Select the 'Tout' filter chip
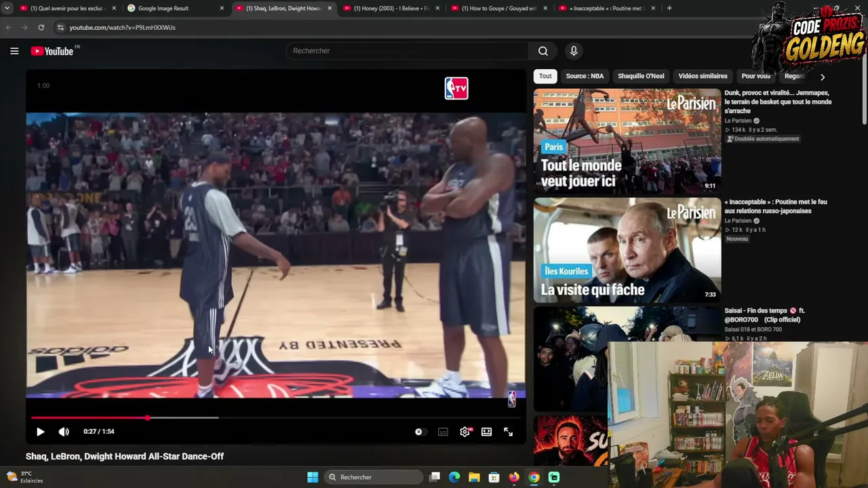Screen dimensions: 868x488 (545, 76)
